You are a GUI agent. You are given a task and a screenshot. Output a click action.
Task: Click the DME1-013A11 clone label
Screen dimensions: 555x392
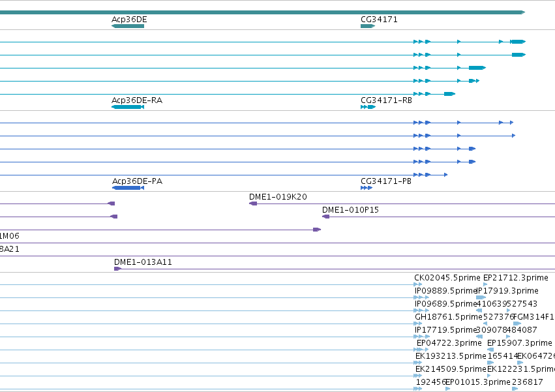tap(143, 262)
